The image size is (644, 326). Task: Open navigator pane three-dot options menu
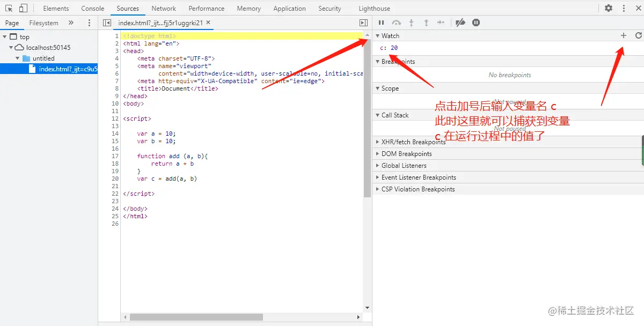89,23
